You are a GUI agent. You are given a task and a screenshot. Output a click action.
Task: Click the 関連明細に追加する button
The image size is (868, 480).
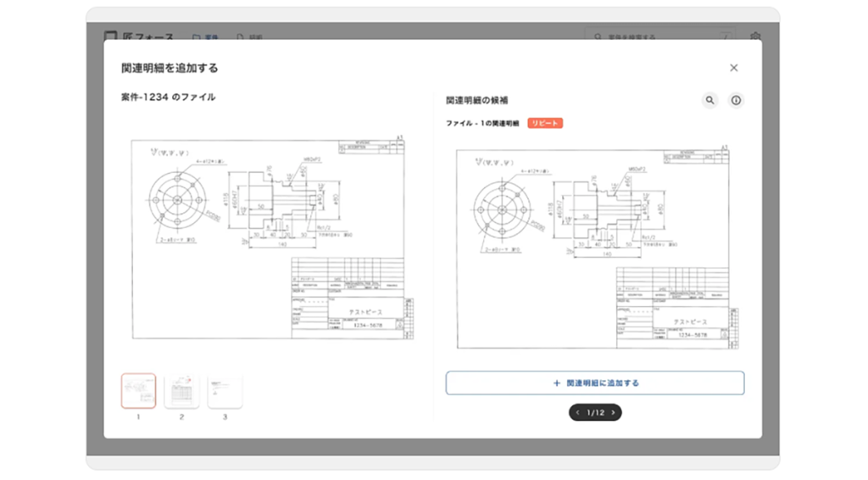tap(595, 383)
